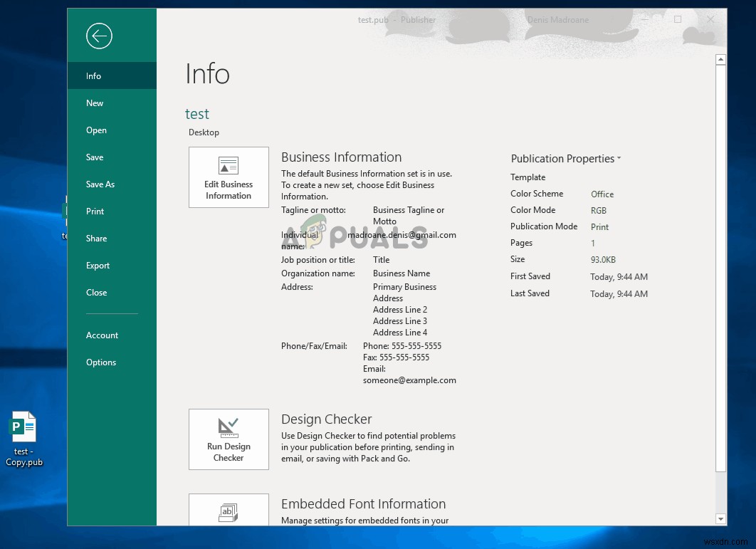This screenshot has height=549, width=756.
Task: Save the publication via the Save command
Action: pos(95,157)
